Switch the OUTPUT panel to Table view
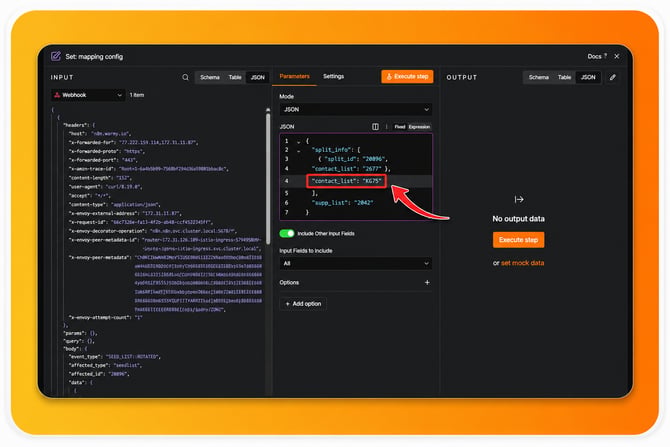The height and width of the screenshot is (447, 670). [x=564, y=77]
